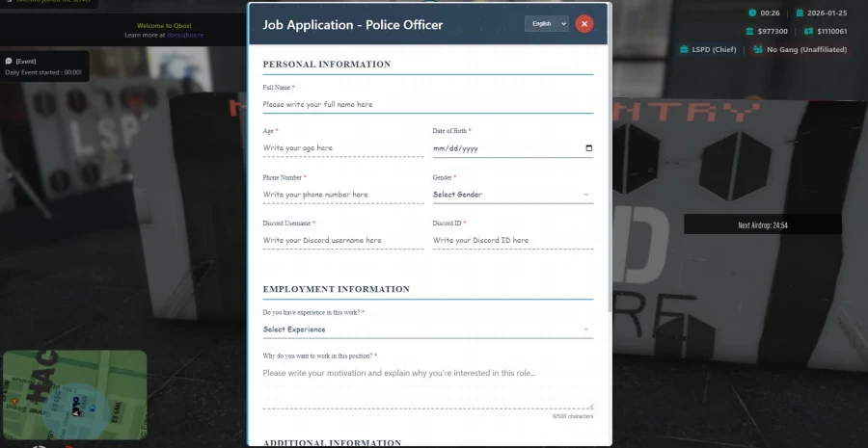Close the Job Application form
Image resolution: width=868 pixels, height=448 pixels.
coord(584,24)
